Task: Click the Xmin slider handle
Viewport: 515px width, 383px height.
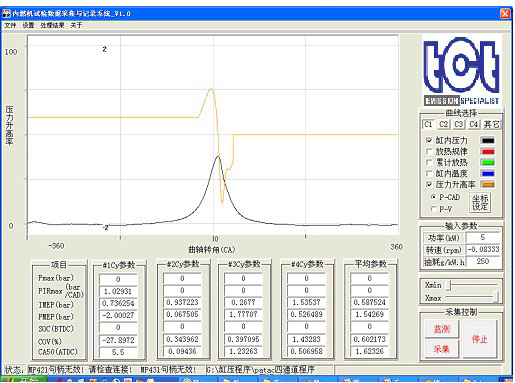Action: [449, 285]
